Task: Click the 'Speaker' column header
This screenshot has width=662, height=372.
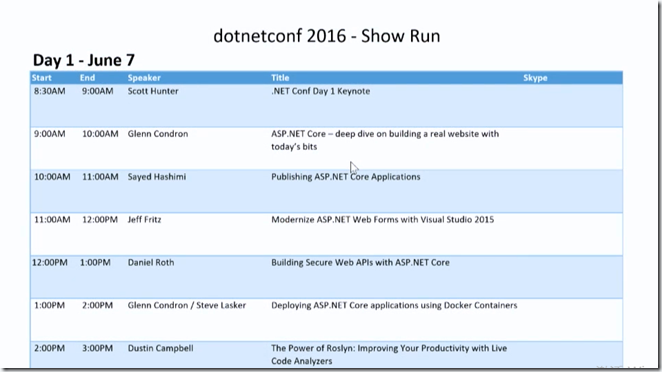Action: pos(144,78)
